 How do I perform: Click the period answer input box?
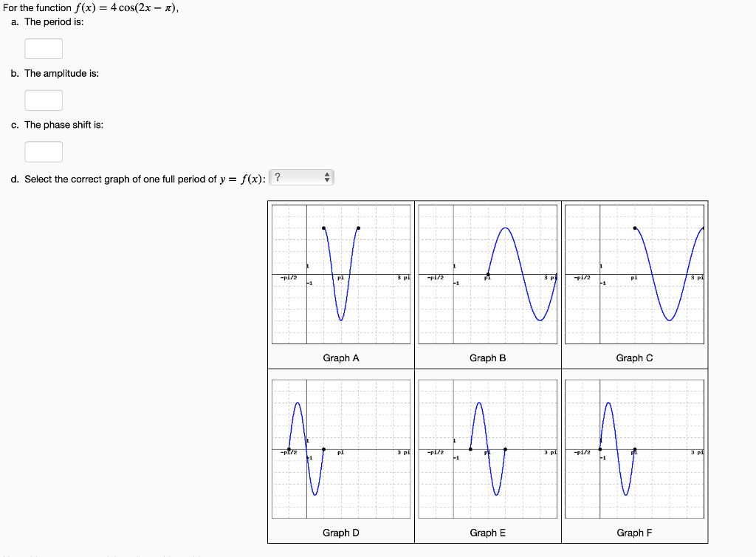coord(43,48)
